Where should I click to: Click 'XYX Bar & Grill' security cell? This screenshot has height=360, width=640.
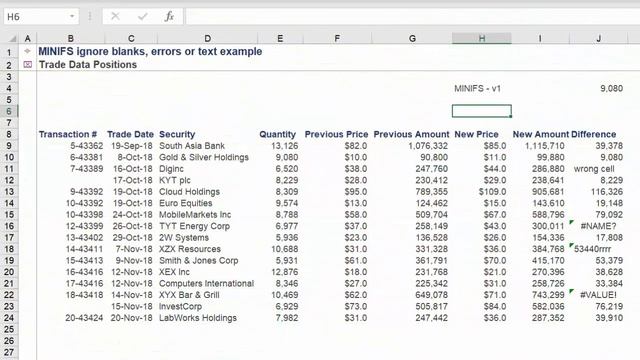click(189, 295)
